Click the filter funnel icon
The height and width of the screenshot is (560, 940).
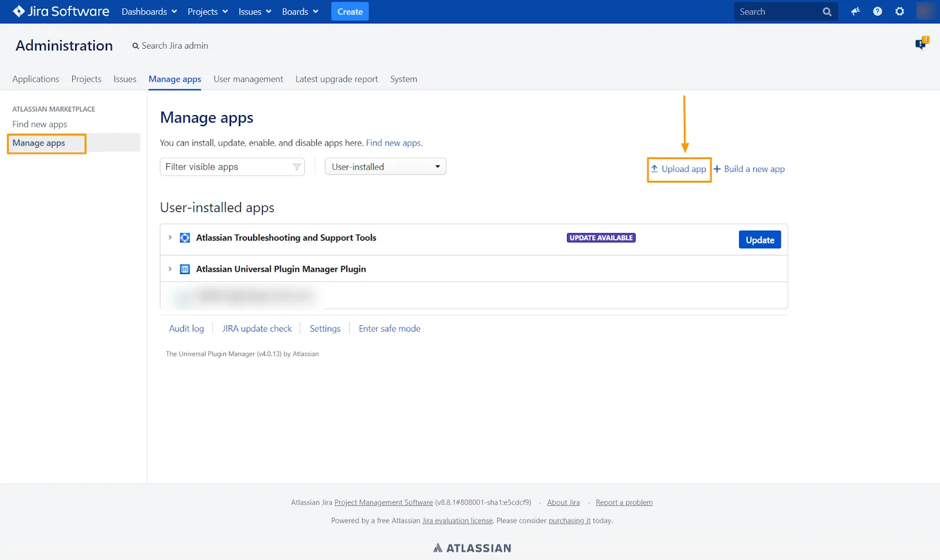pos(297,167)
